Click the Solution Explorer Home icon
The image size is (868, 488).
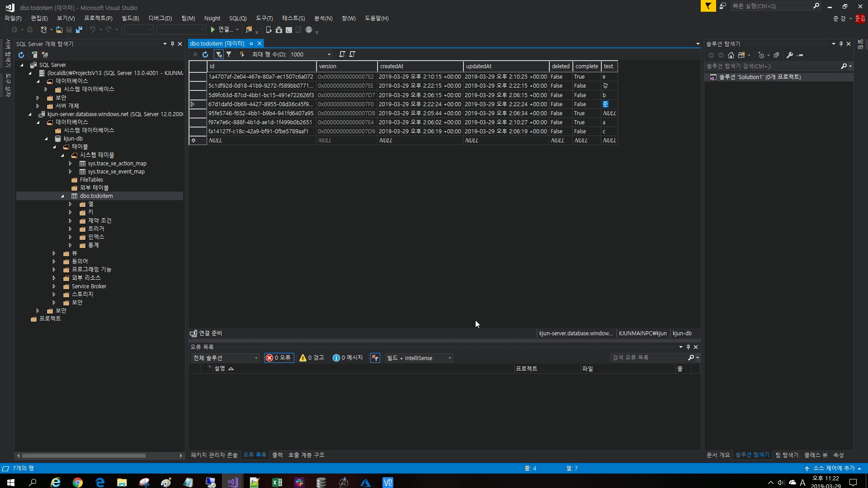point(731,55)
